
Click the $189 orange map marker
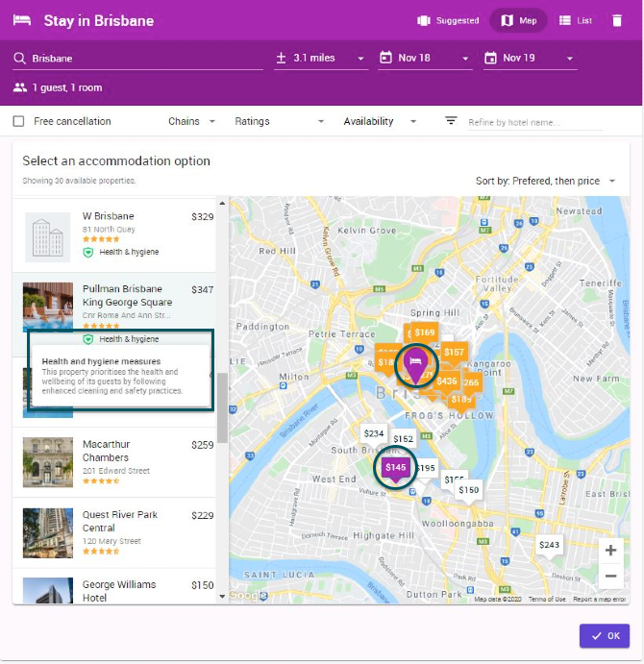461,400
